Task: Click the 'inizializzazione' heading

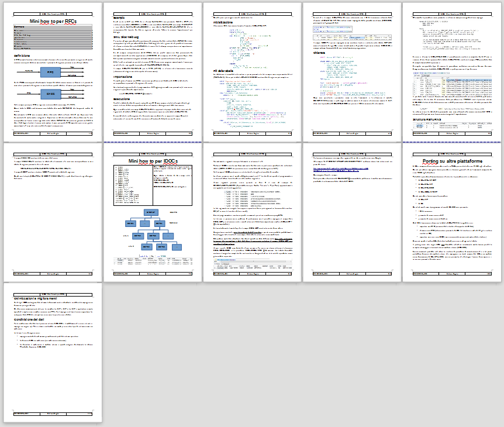Action: click(225, 22)
